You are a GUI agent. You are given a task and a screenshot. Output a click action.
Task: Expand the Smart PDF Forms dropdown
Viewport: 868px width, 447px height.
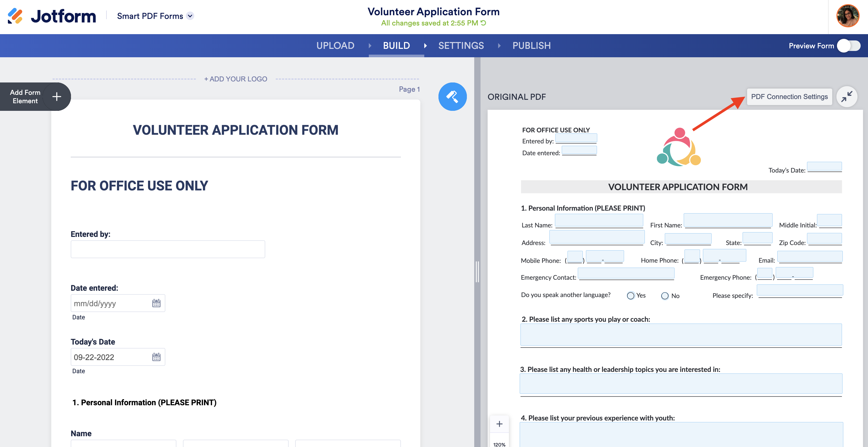point(190,16)
